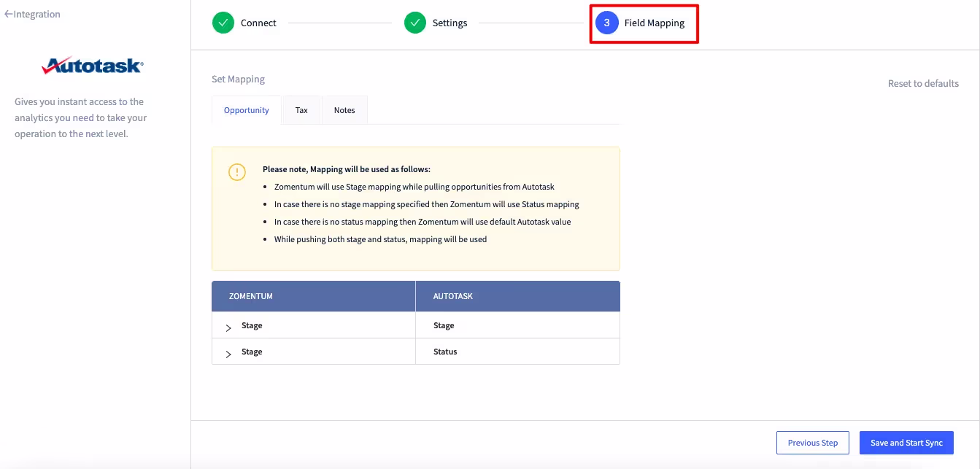Click the 'While pushing both stage and status' bullet
The height and width of the screenshot is (469, 980).
pos(380,239)
